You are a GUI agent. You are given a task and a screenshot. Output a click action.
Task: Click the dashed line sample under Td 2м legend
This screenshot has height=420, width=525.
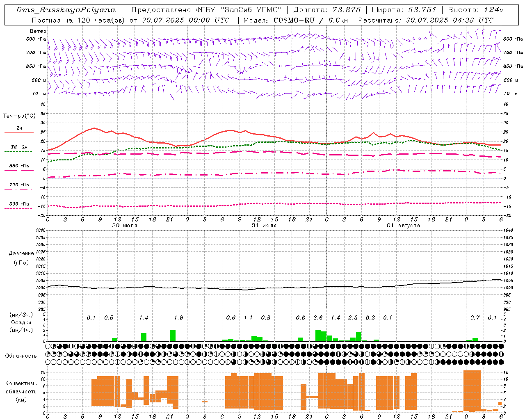click(18, 152)
